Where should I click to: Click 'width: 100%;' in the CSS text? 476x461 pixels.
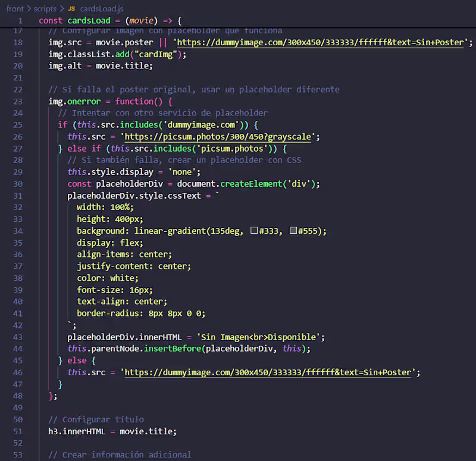coord(105,207)
